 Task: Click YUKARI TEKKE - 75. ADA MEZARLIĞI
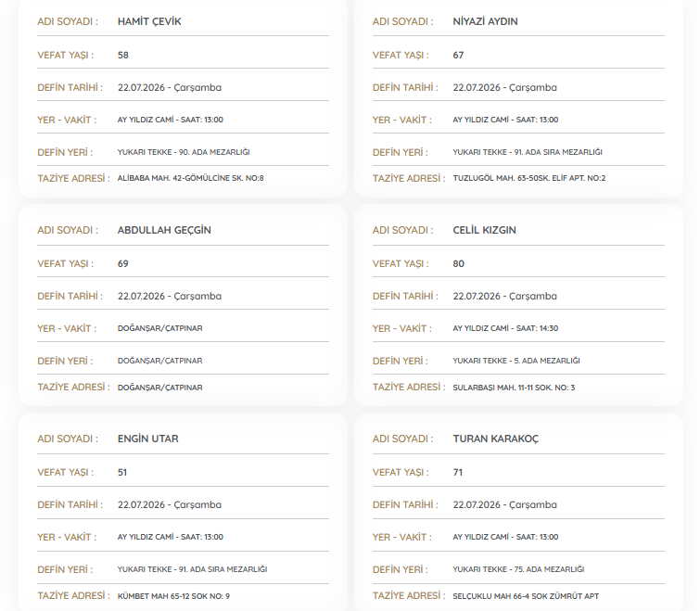point(518,569)
